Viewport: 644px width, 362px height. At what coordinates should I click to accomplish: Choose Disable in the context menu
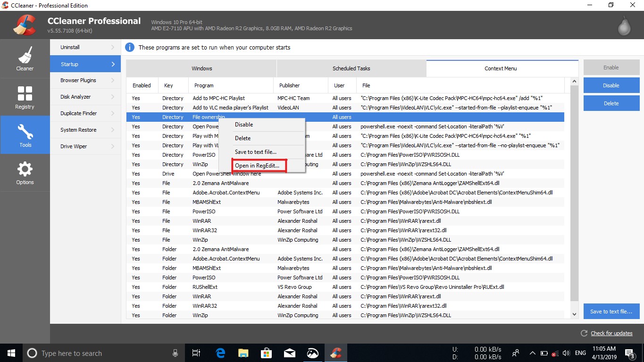point(262,125)
